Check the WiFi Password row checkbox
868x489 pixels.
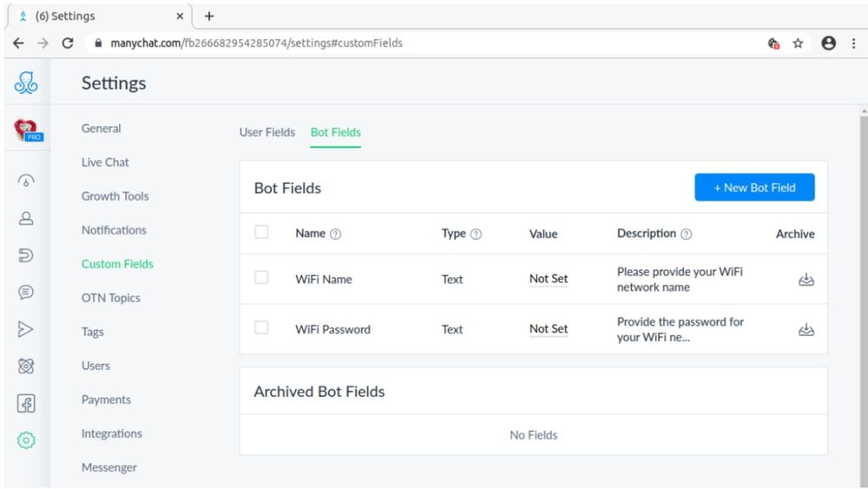[261, 327]
